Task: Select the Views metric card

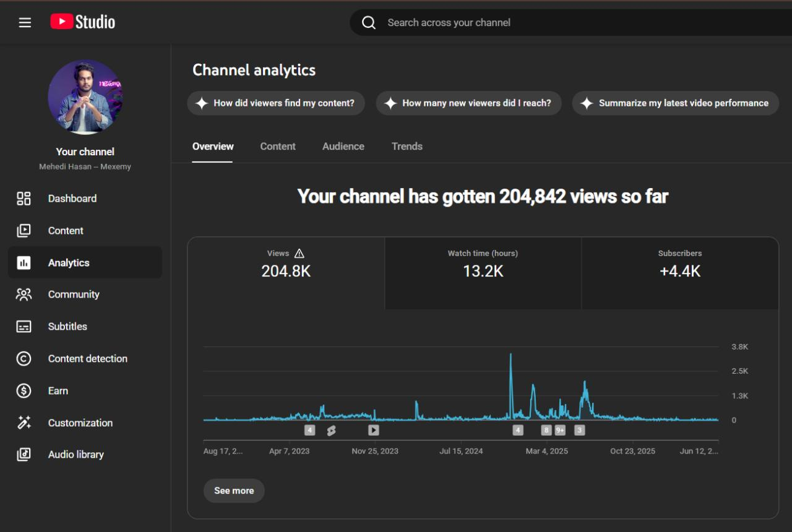Action: click(286, 273)
